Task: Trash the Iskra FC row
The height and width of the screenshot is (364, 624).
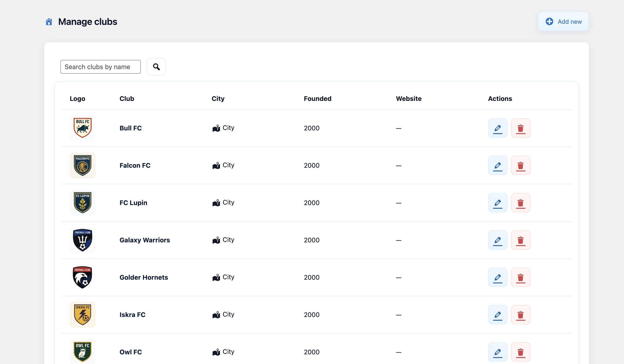Action: pos(520,315)
